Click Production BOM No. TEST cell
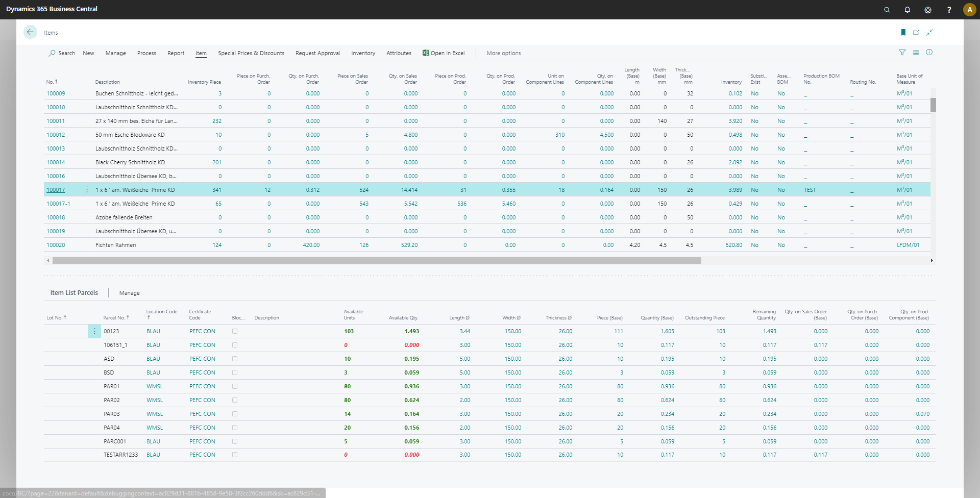This screenshot has width=980, height=498. (x=810, y=190)
